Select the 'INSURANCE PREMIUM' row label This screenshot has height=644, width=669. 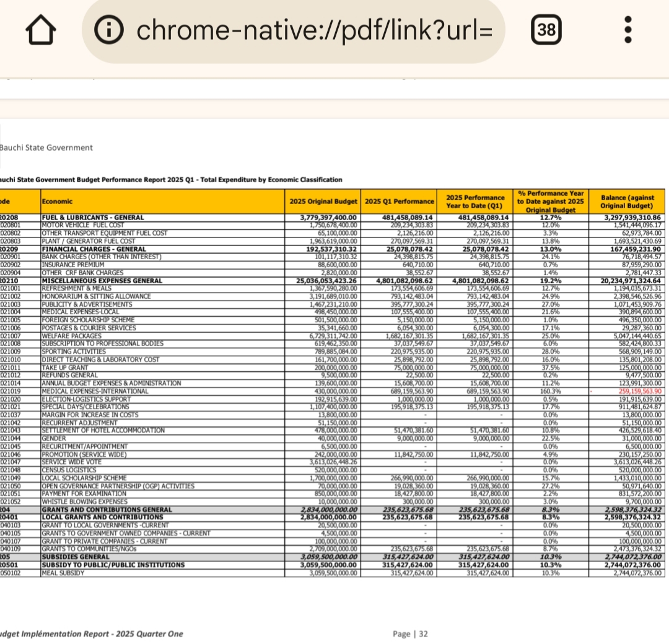tap(72, 265)
